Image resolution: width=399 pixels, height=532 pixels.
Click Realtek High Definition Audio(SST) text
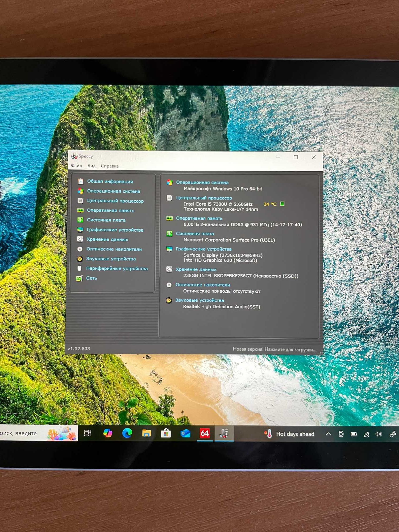[x=222, y=306]
